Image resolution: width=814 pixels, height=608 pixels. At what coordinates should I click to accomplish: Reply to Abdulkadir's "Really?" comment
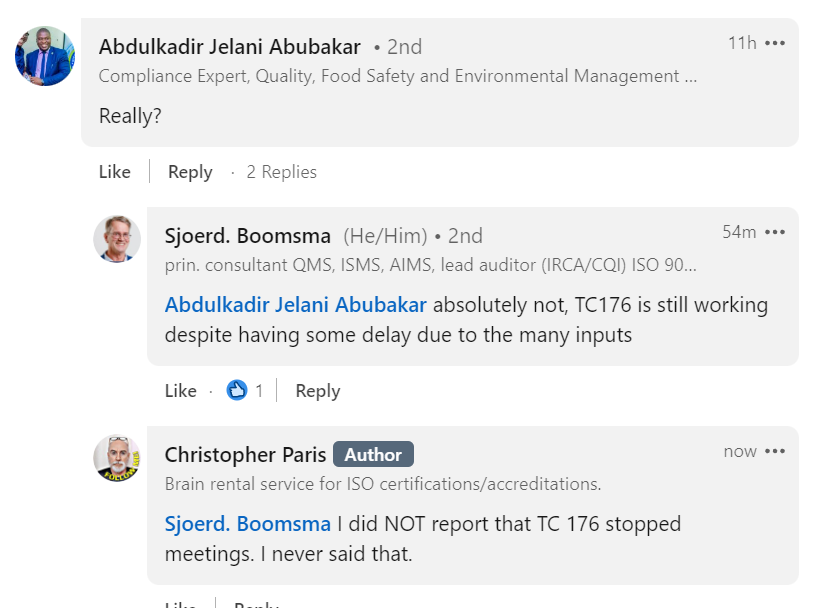pyautogui.click(x=190, y=172)
